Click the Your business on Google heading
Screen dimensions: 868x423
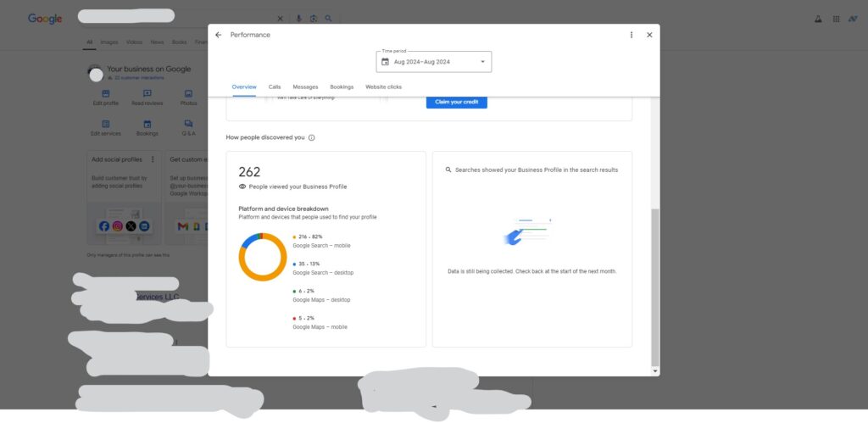pyautogui.click(x=149, y=70)
